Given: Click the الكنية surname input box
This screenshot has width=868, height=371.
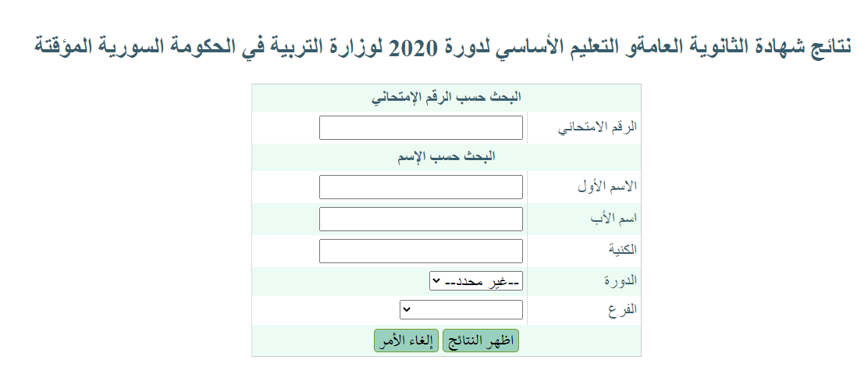Looking at the screenshot, I should pyautogui.click(x=421, y=251).
